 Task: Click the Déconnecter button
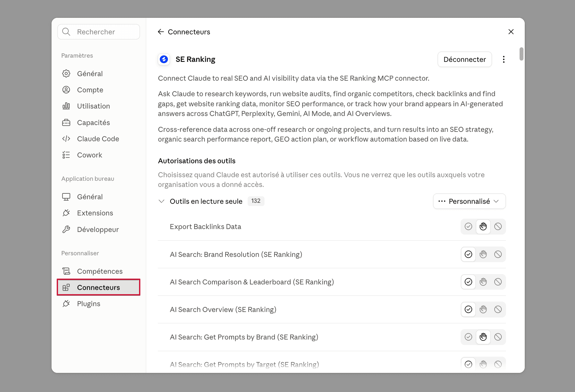point(464,59)
